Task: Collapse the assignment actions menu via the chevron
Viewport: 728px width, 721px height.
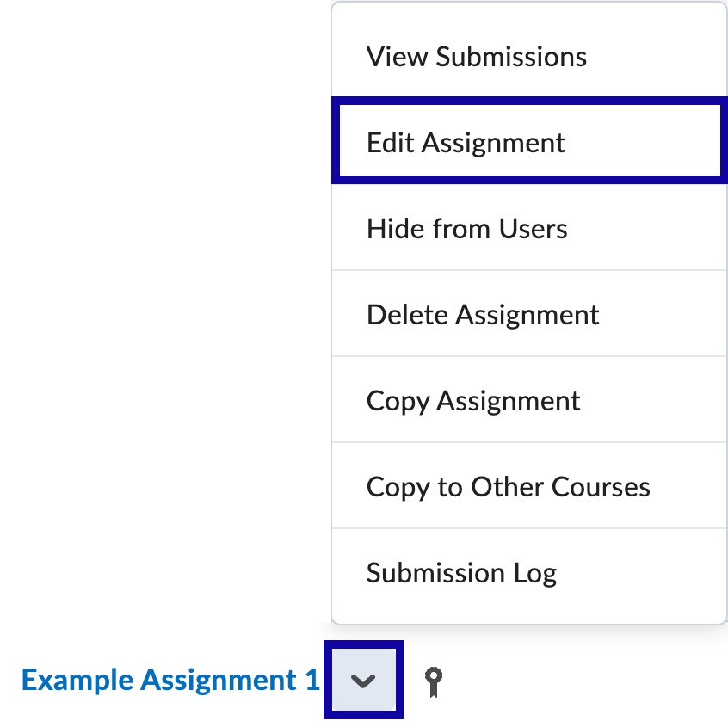Action: [x=362, y=680]
